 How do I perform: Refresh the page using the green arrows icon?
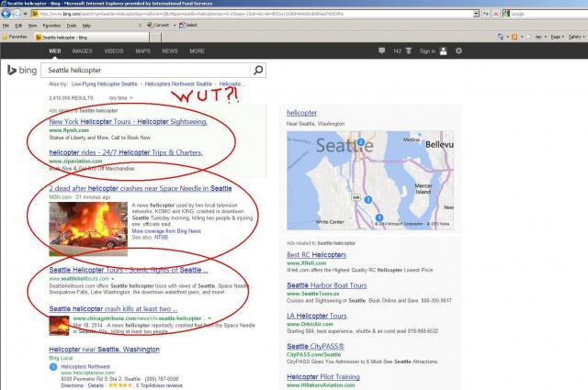[x=486, y=14]
